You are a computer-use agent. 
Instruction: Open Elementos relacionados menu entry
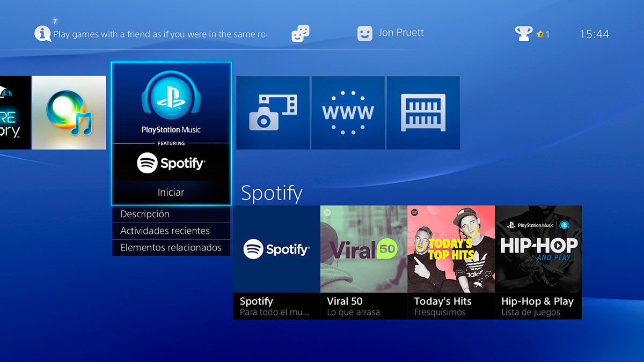pos(171,247)
